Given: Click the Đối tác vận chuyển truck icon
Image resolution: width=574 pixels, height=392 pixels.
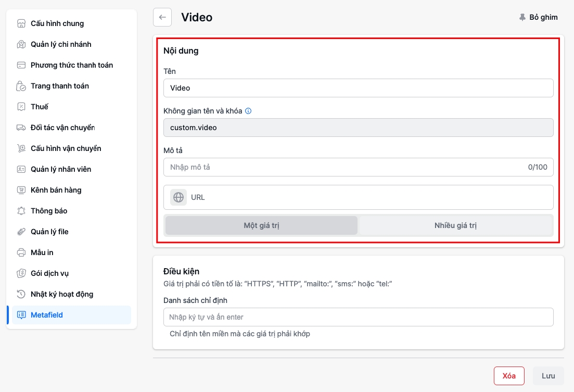Looking at the screenshot, I should coord(21,128).
